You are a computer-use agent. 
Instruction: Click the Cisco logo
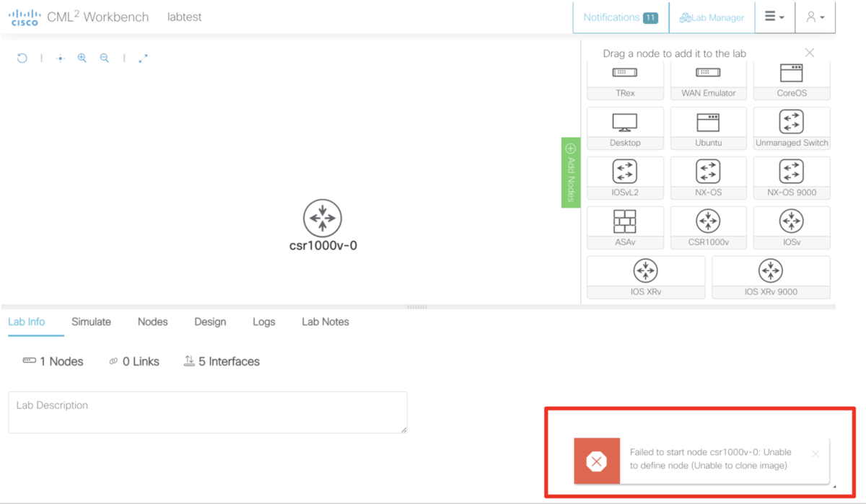click(24, 17)
